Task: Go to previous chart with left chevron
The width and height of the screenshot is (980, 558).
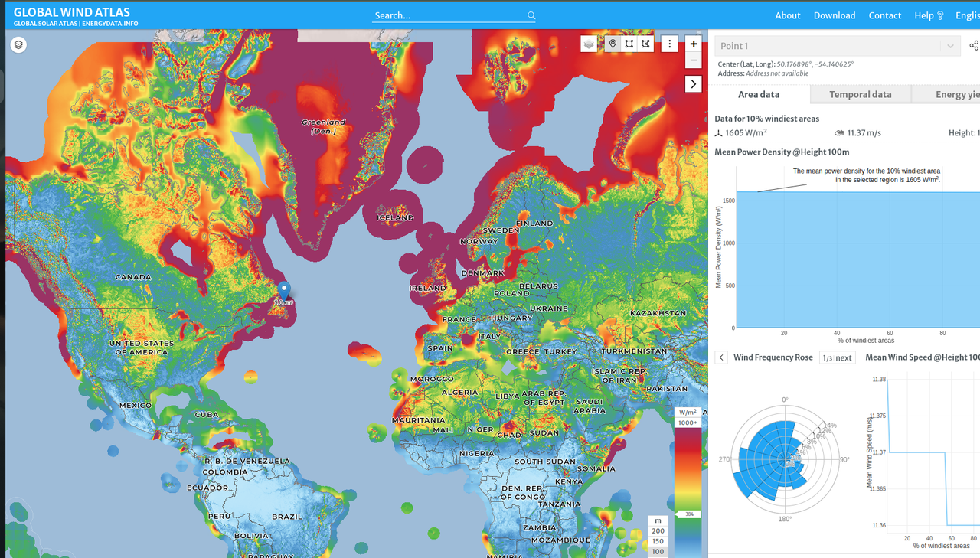Action: tap(721, 357)
